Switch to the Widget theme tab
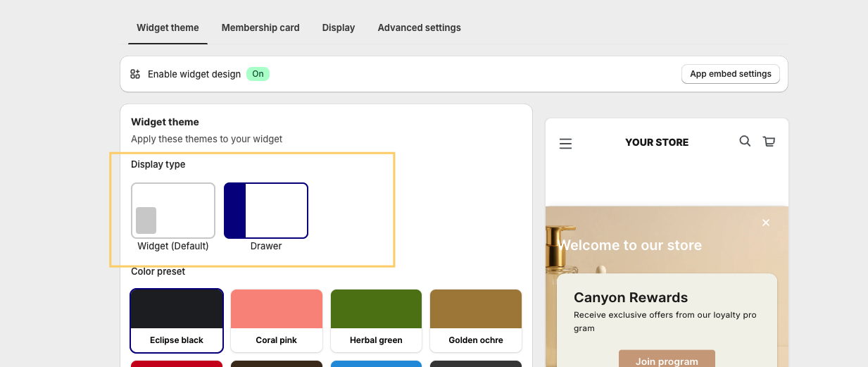The width and height of the screenshot is (868, 367). (168, 27)
